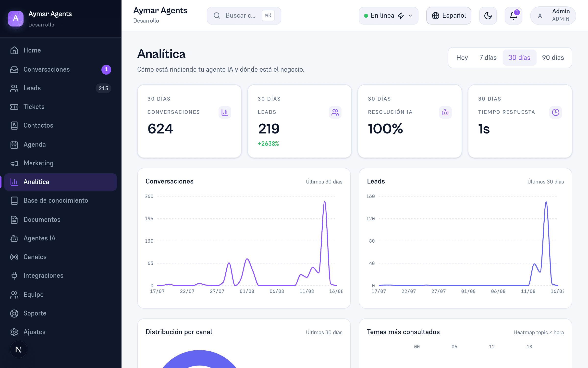This screenshot has width=588, height=368.
Task: Open Integraciones from sidebar
Action: 61,276
